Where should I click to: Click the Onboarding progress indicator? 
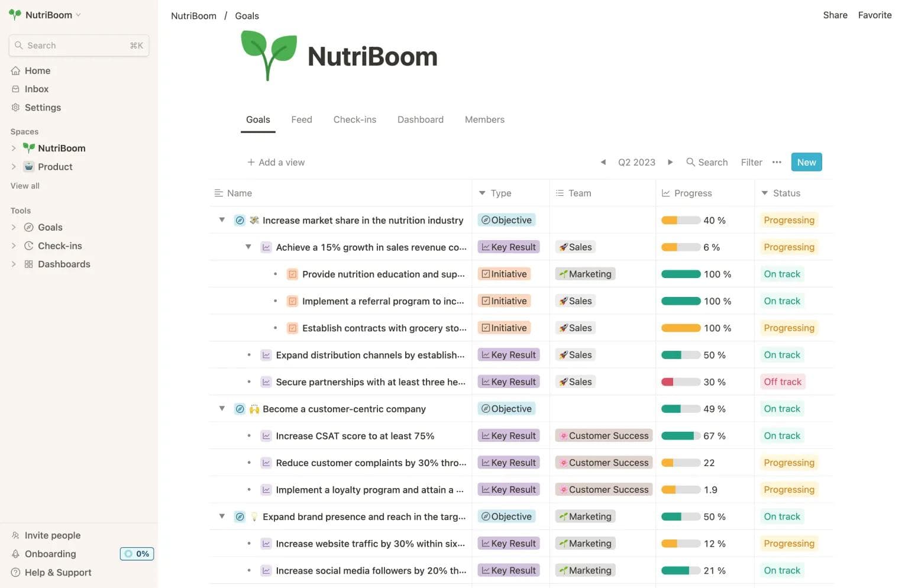click(x=137, y=554)
